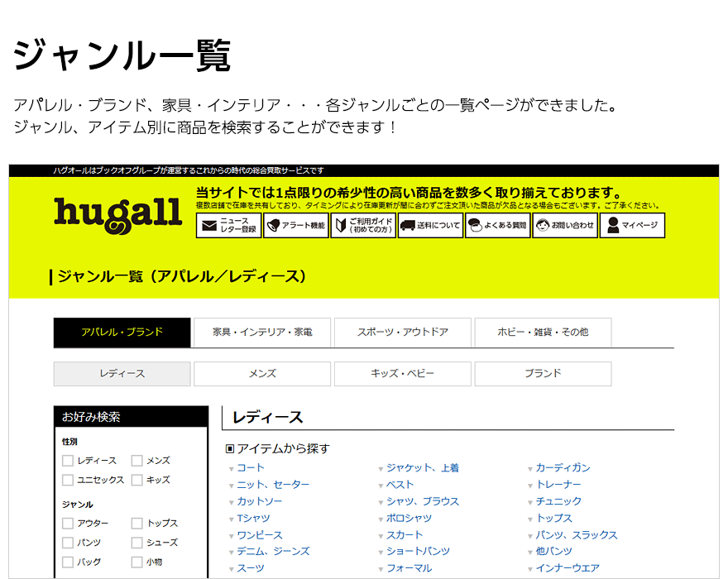
Task: Click the arrow marker beside ニット、セーター
Action: [231, 486]
